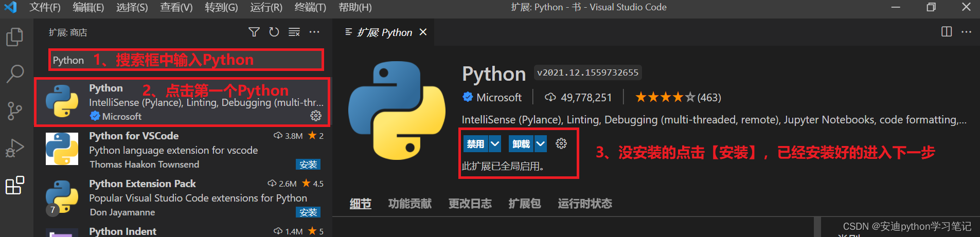Switch to the 扩展包 tab
The image size is (980, 237).
(525, 204)
